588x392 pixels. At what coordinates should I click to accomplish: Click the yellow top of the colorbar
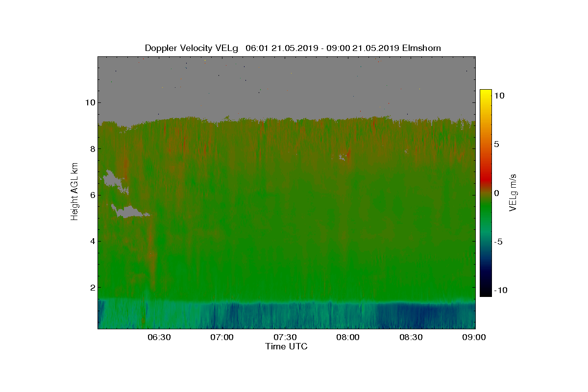tap(486, 94)
